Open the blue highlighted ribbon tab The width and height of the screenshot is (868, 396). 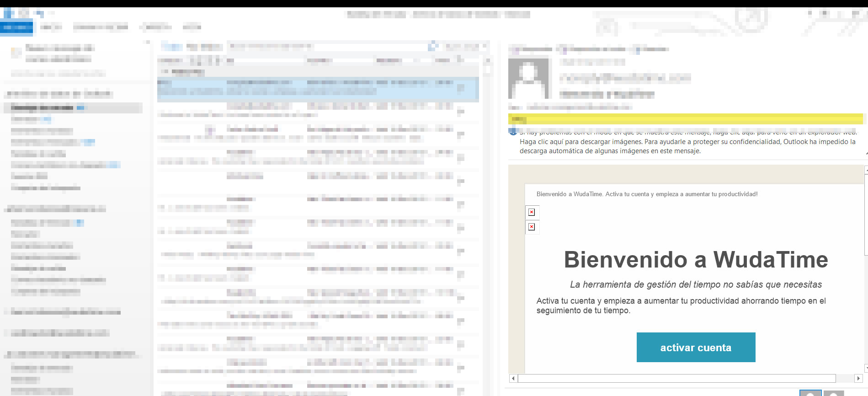coord(16,27)
